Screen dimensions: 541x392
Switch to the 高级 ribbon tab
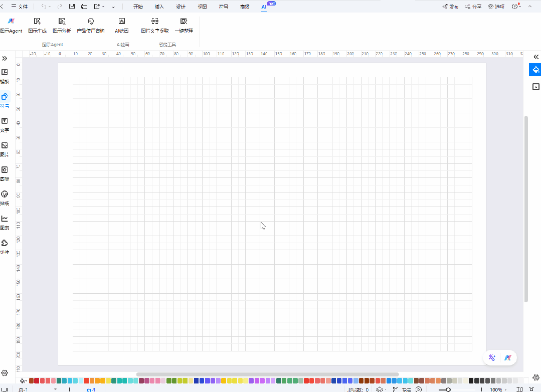245,6
